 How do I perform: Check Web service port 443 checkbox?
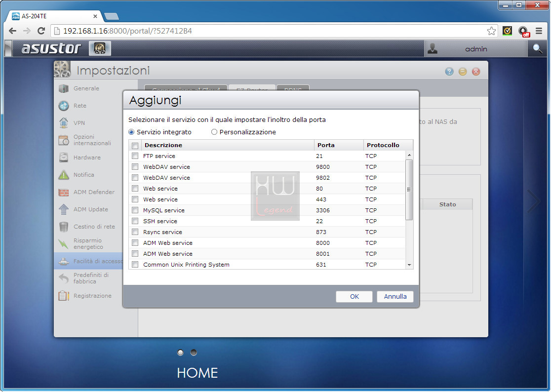pos(135,199)
